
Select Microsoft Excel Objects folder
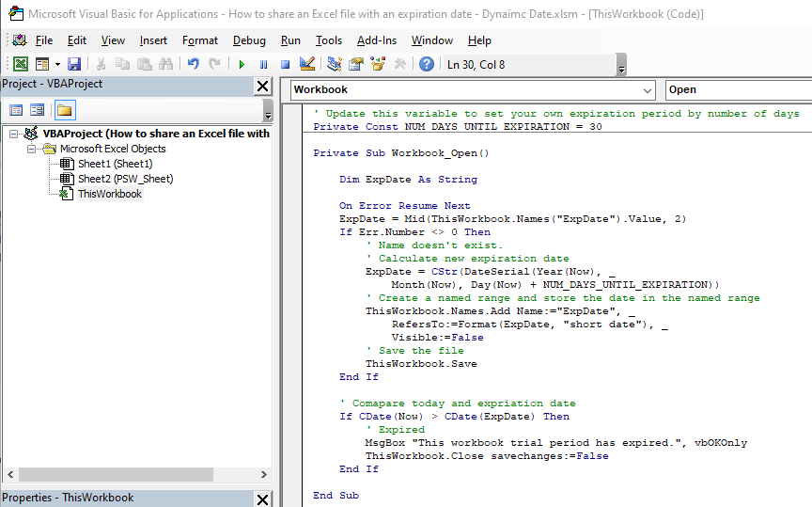(x=113, y=149)
